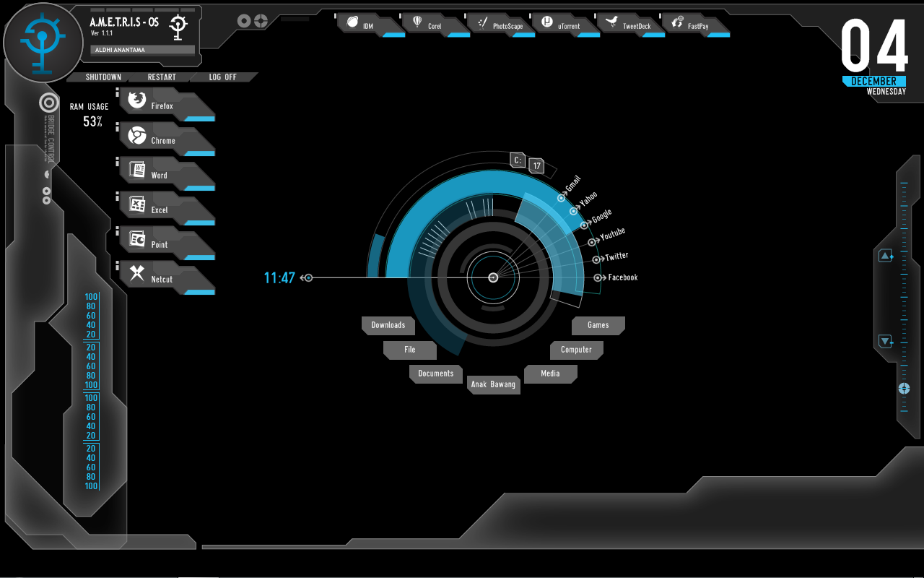Viewport: 924px width, 578px height.
Task: Open the Downloads folder button
Action: click(388, 325)
